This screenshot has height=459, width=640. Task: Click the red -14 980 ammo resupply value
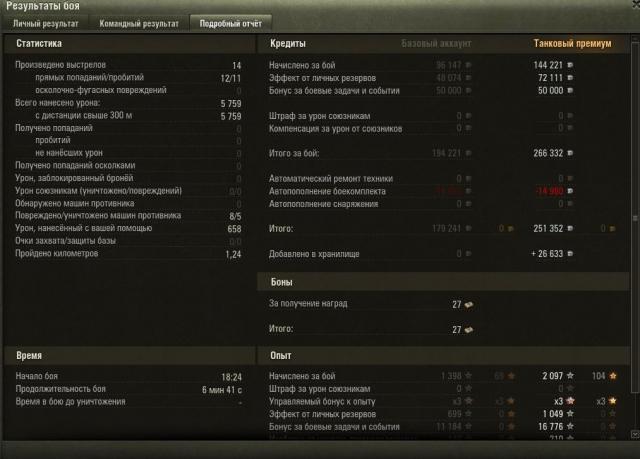pyautogui.click(x=549, y=191)
